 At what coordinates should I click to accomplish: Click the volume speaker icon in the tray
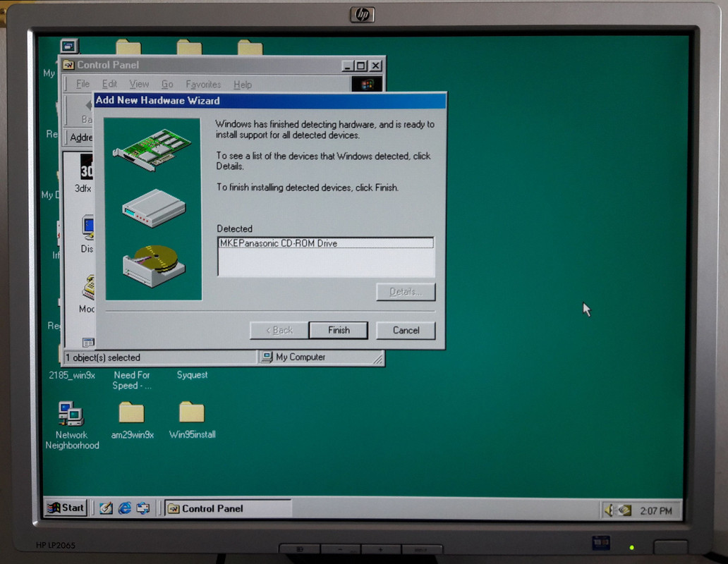609,510
